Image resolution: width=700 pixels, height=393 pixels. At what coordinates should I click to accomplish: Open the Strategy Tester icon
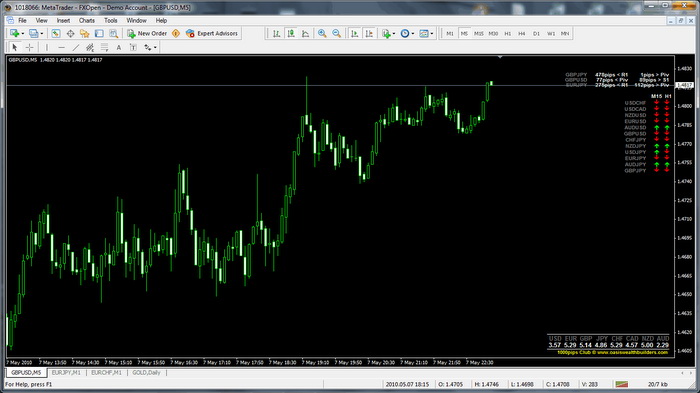(114, 33)
